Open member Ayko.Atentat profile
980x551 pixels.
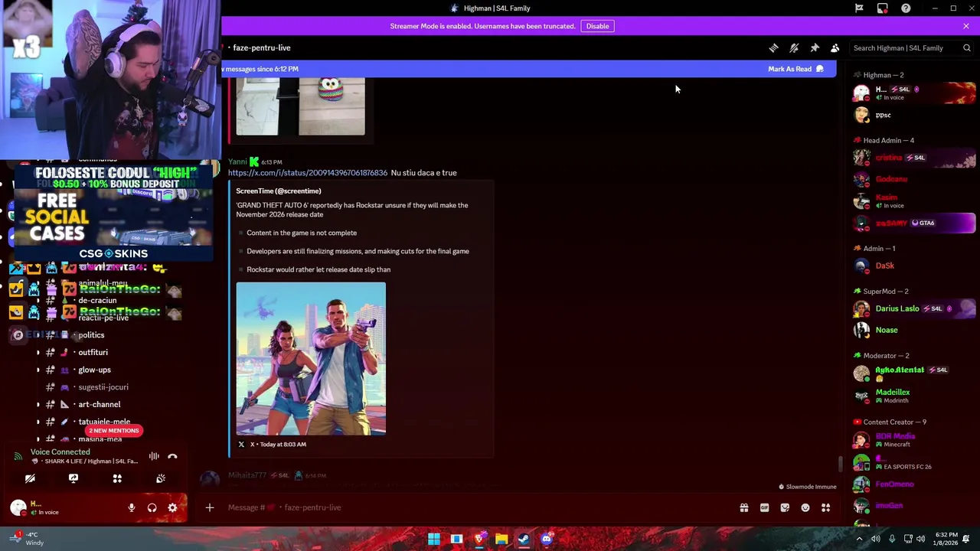914,373
